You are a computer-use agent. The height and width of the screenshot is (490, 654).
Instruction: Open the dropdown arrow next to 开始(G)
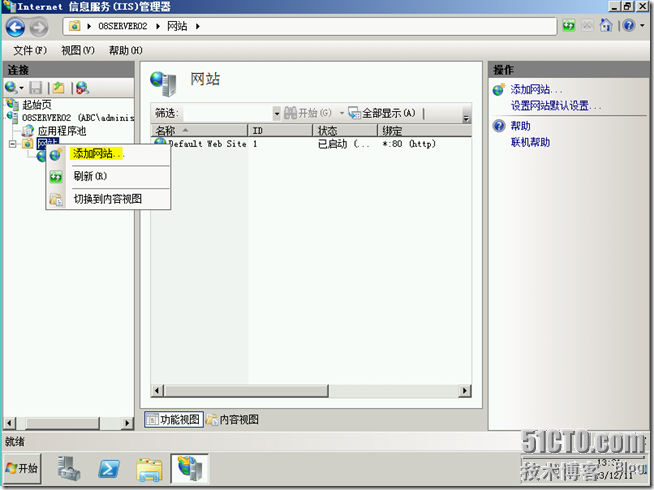click(342, 113)
